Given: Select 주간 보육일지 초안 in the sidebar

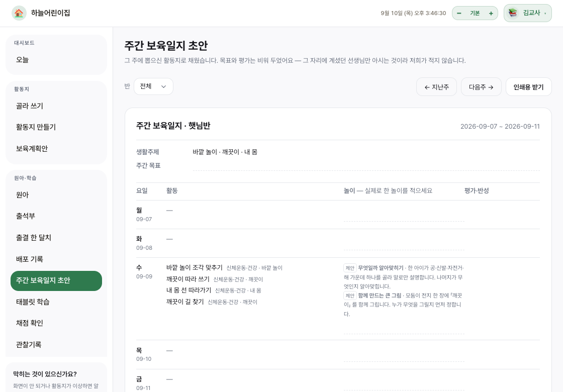Looking at the screenshot, I should [x=56, y=281].
